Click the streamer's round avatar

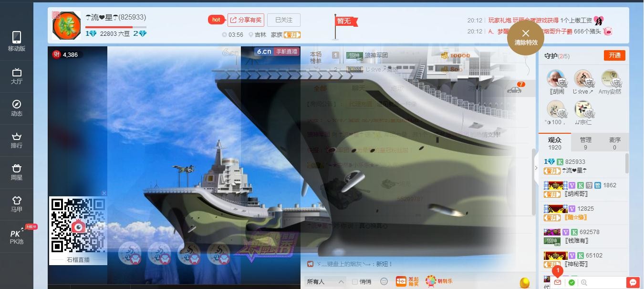tap(66, 25)
